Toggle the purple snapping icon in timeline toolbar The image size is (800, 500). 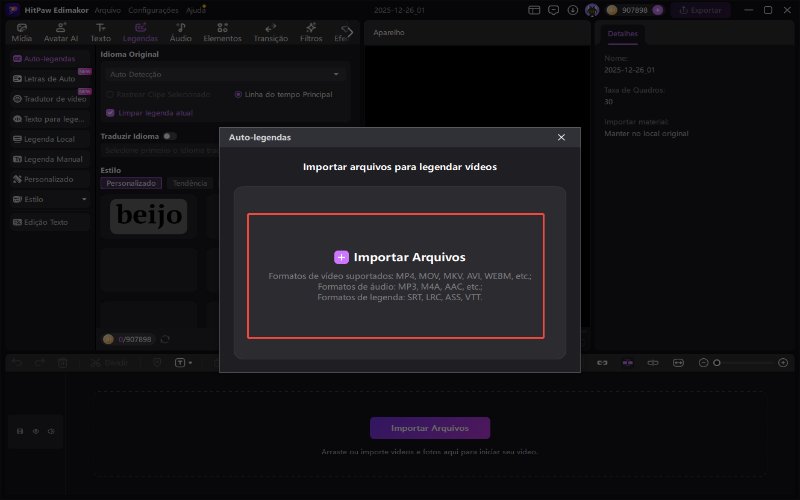click(x=628, y=363)
